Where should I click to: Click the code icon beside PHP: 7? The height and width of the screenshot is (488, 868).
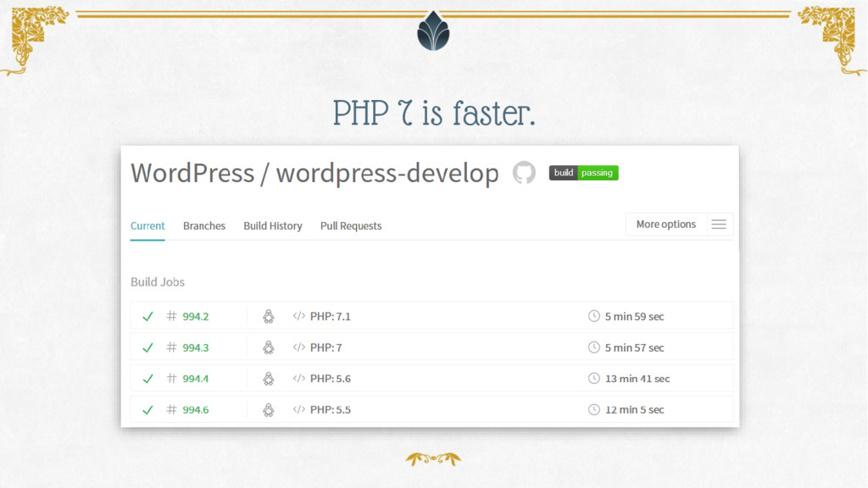(299, 347)
